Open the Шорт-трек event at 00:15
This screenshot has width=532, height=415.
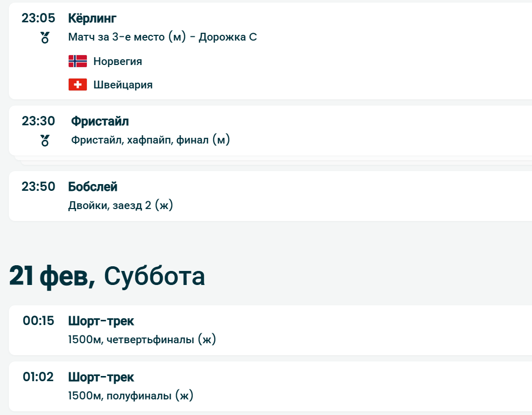click(x=101, y=321)
